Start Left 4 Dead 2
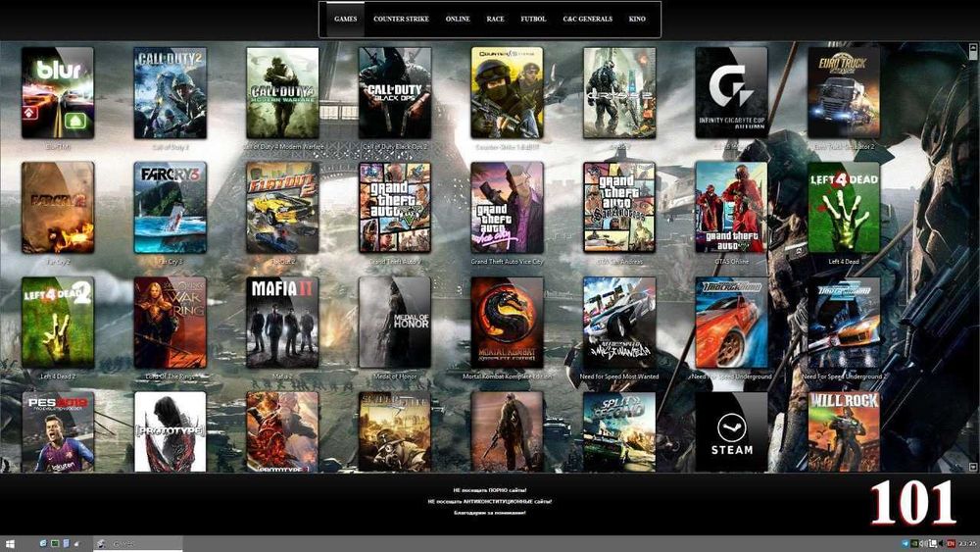 (58, 323)
